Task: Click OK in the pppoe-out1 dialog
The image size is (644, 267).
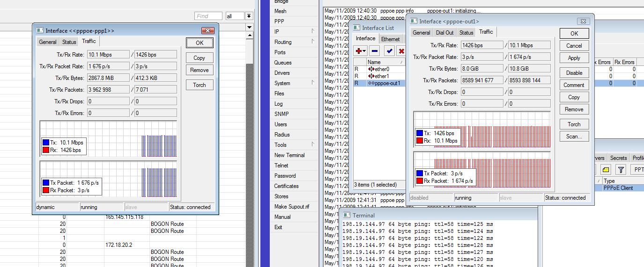Action: (x=574, y=34)
